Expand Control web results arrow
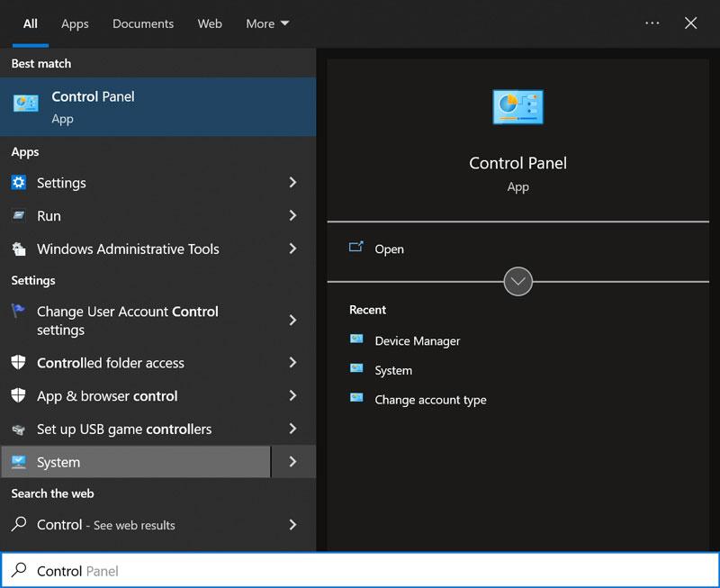This screenshot has height=588, width=720. (x=293, y=525)
